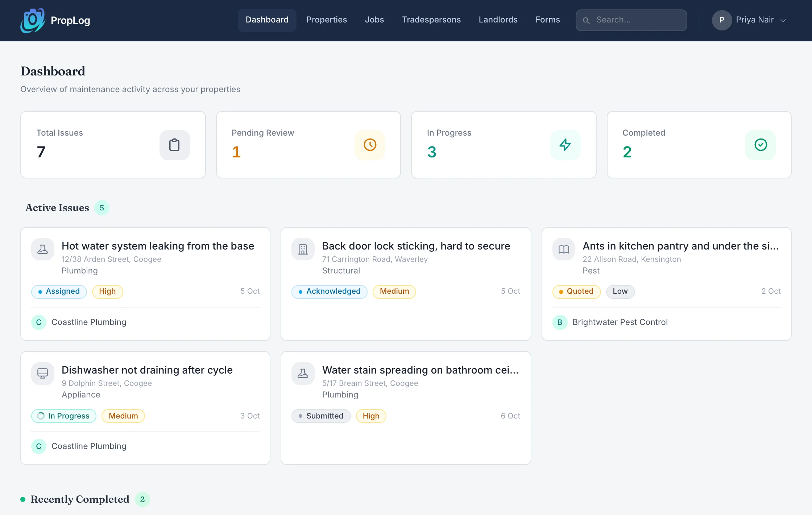Click the Active Issues count badge 5
This screenshot has width=812, height=515.
click(102, 208)
